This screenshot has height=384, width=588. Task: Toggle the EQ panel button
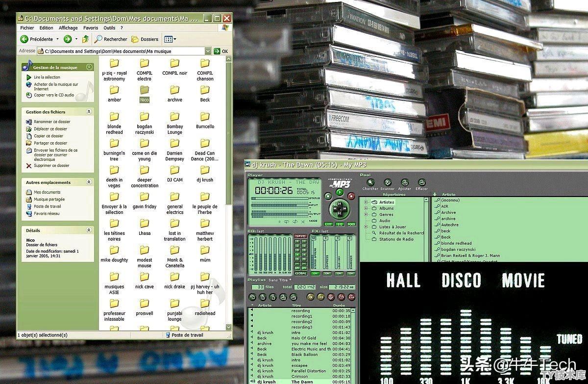tap(340, 224)
